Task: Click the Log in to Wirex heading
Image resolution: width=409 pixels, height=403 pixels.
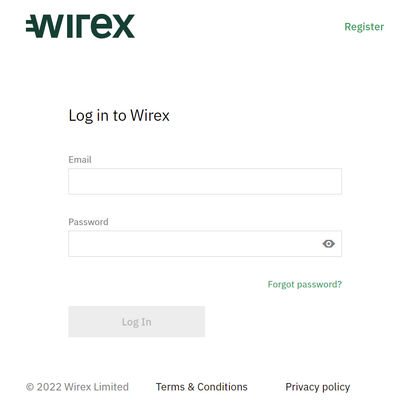Action: click(x=119, y=116)
